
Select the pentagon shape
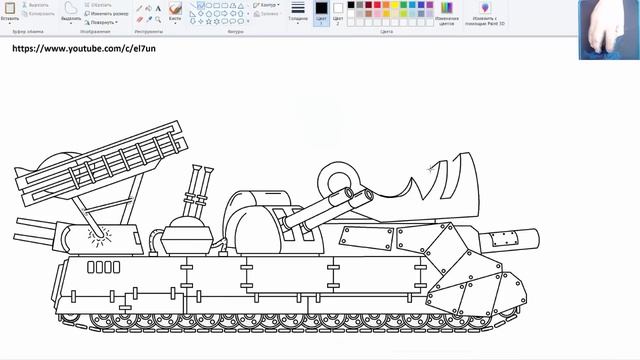(209, 13)
